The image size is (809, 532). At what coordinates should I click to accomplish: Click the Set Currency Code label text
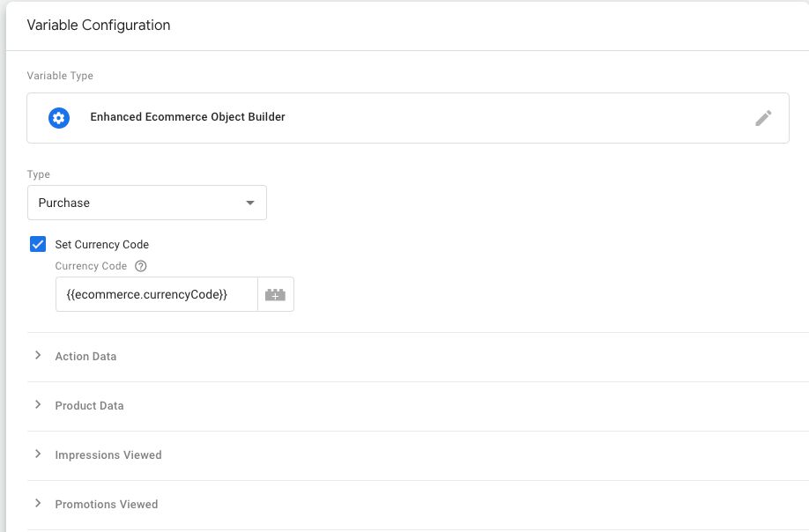(x=101, y=244)
